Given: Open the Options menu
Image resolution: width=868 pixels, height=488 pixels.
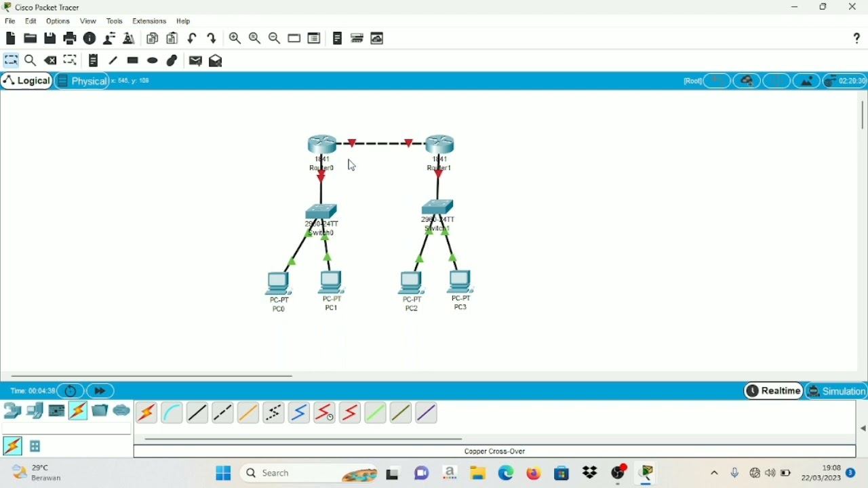Looking at the screenshot, I should point(58,21).
